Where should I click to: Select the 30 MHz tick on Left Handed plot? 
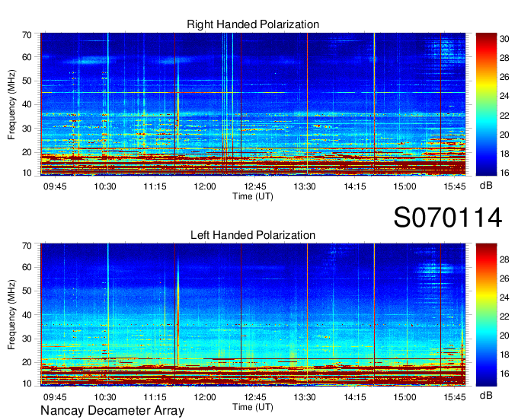click(x=27, y=339)
